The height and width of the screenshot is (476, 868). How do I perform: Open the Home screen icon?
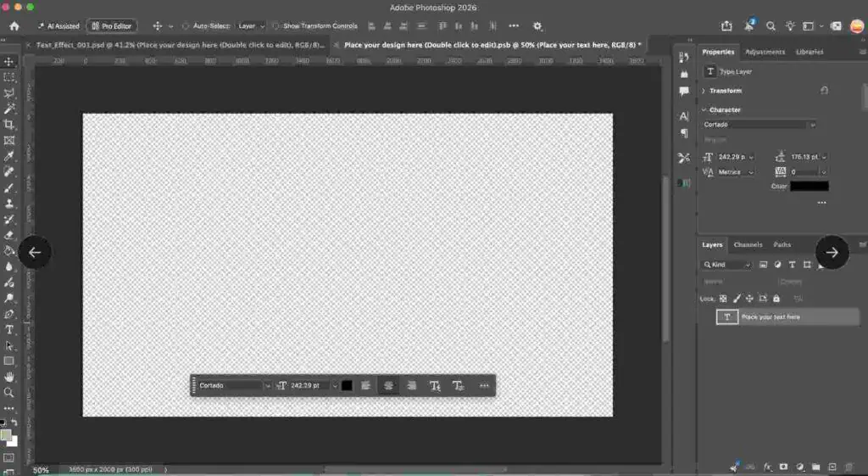pyautogui.click(x=14, y=26)
